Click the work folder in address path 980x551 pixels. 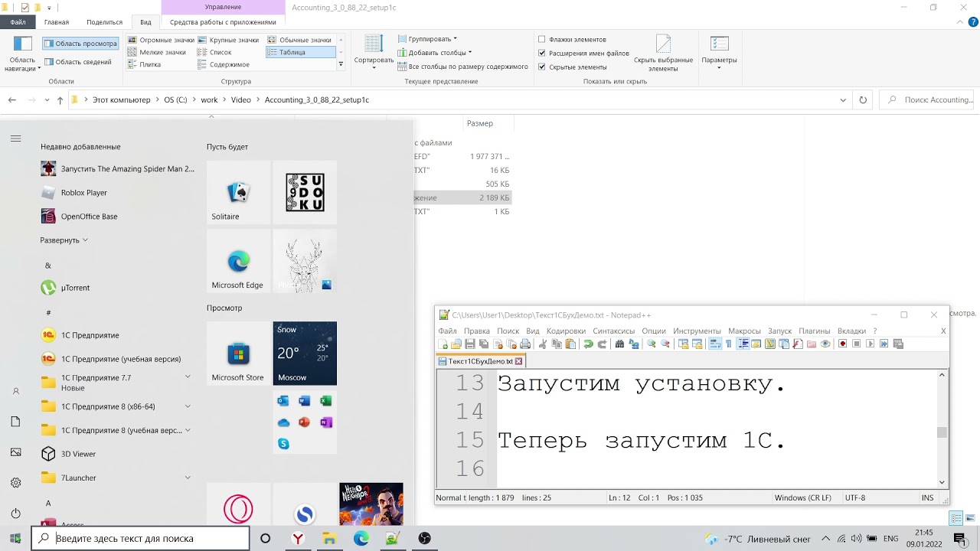(209, 100)
